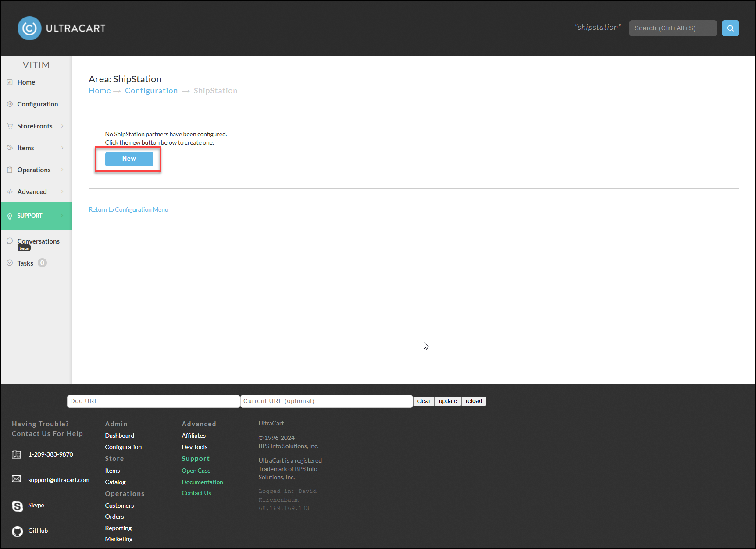The image size is (756, 549).
Task: Follow Return to Configuration Menu link
Action: [x=128, y=209]
